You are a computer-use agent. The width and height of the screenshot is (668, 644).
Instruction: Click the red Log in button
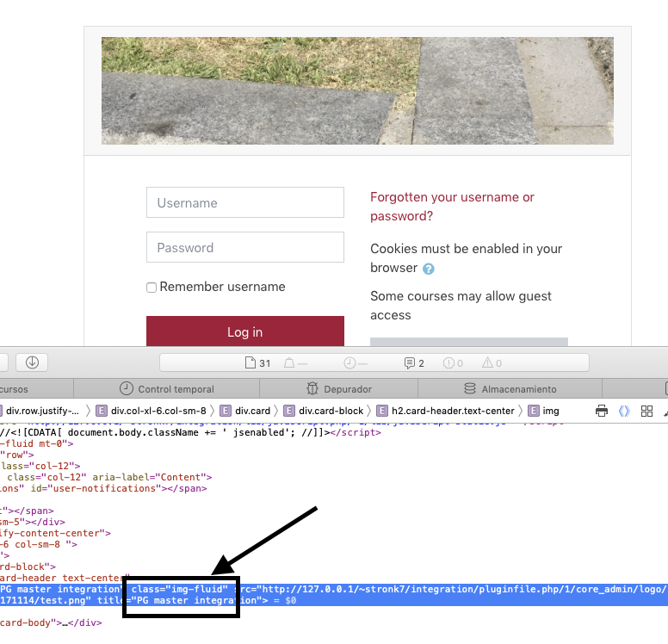point(245,331)
